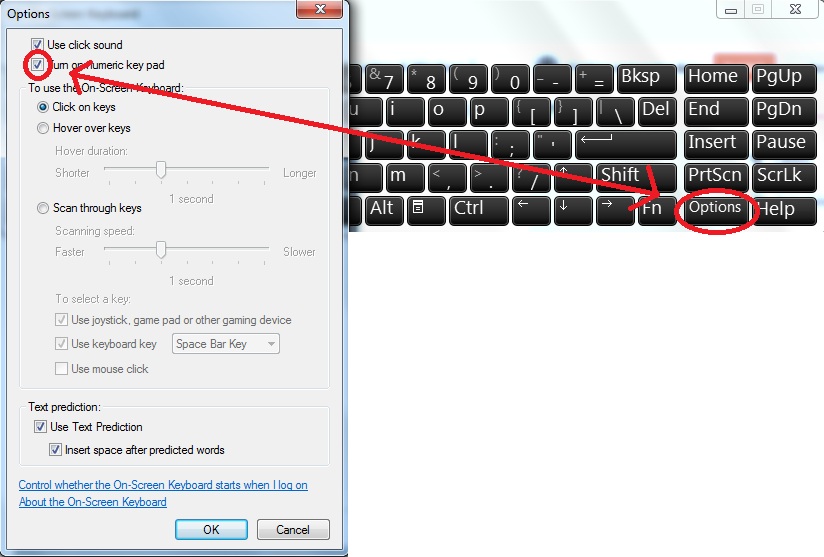
Task: Toggle the Use click sound checkbox
Action: 37,45
